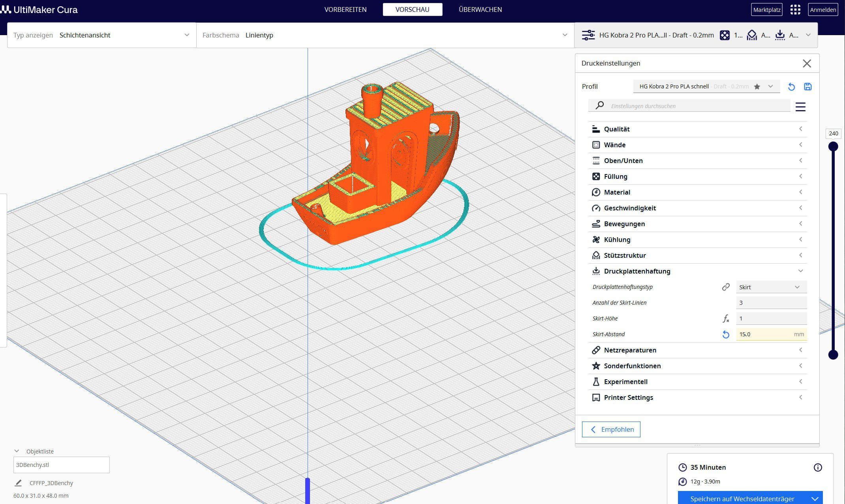Image resolution: width=845 pixels, height=504 pixels.
Task: Reset the Skirt-Abstand value with the revert arrow
Action: pyautogui.click(x=726, y=334)
